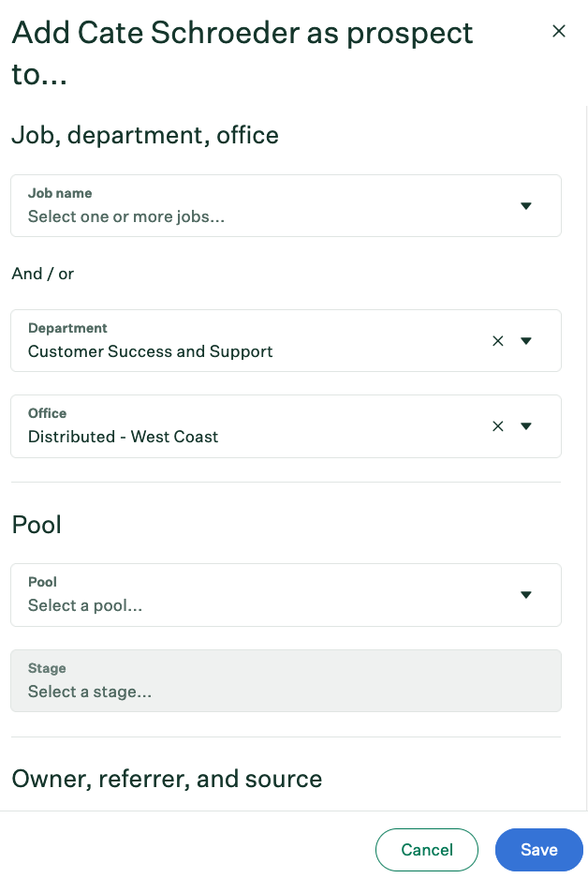Open the Office dropdown arrow

(x=526, y=426)
